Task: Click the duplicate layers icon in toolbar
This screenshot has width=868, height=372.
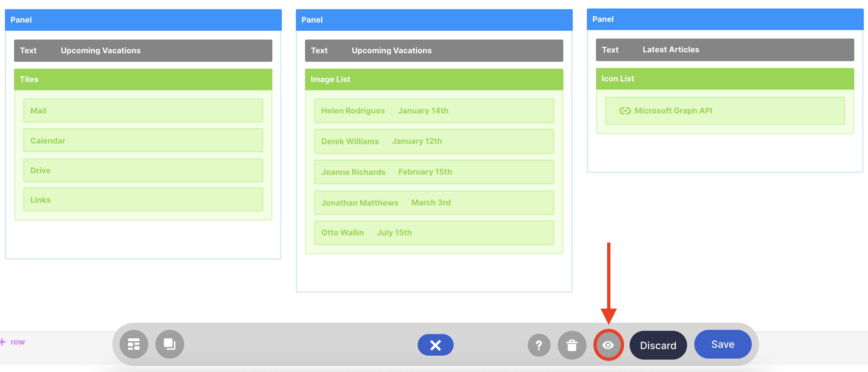Action: (x=169, y=344)
